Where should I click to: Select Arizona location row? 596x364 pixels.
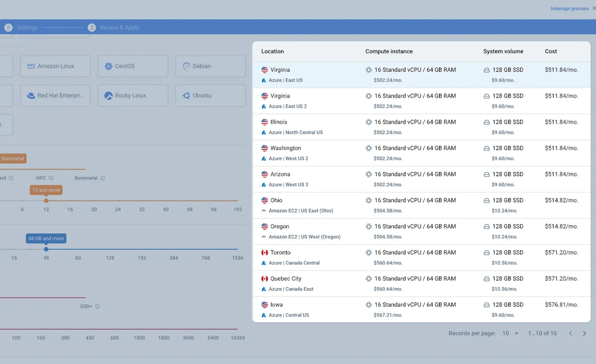(421, 179)
